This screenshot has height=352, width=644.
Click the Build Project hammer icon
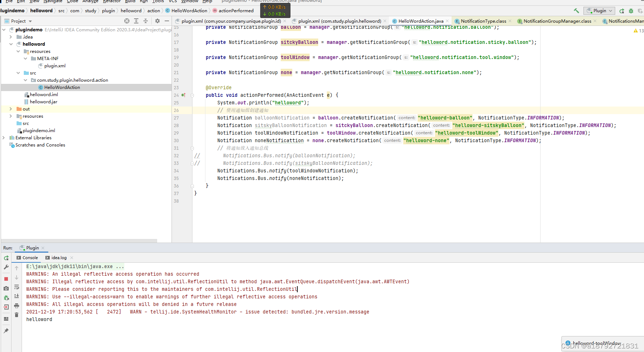[x=576, y=11]
